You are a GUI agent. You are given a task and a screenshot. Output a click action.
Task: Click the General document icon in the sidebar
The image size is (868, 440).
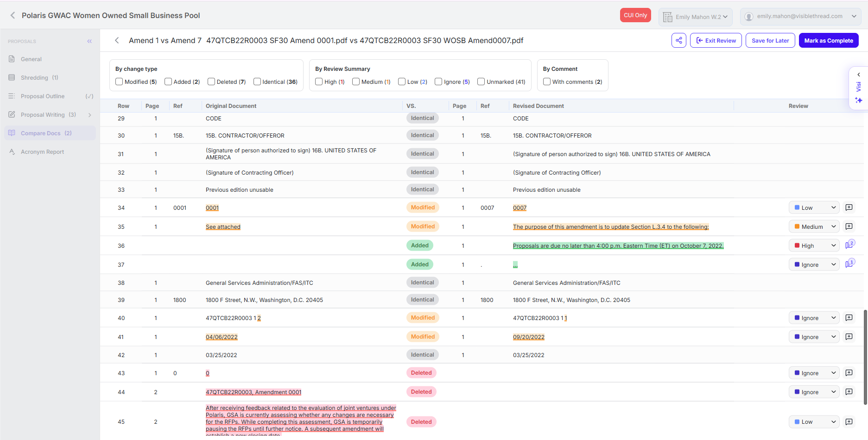12,59
